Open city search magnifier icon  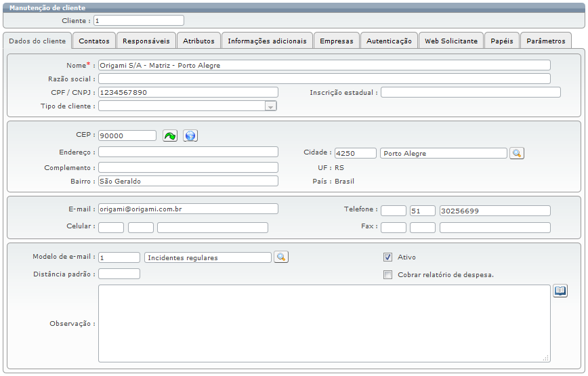tap(516, 153)
